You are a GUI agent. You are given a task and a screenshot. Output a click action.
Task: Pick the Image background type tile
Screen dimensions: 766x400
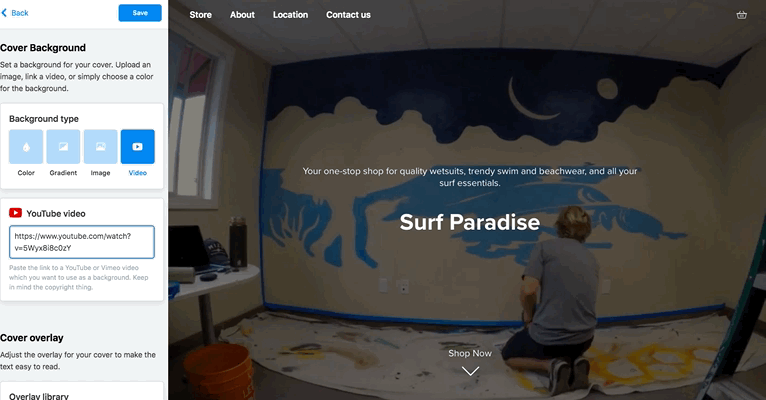(101, 147)
